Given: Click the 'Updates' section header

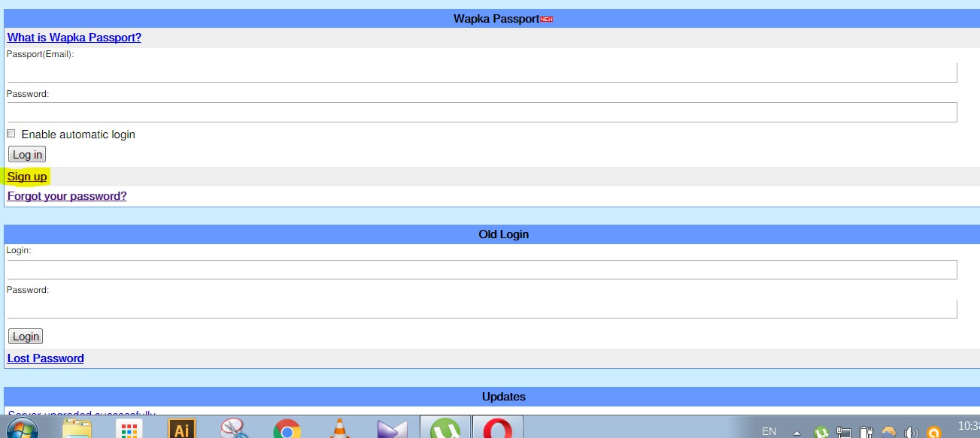Looking at the screenshot, I should coord(492,397).
